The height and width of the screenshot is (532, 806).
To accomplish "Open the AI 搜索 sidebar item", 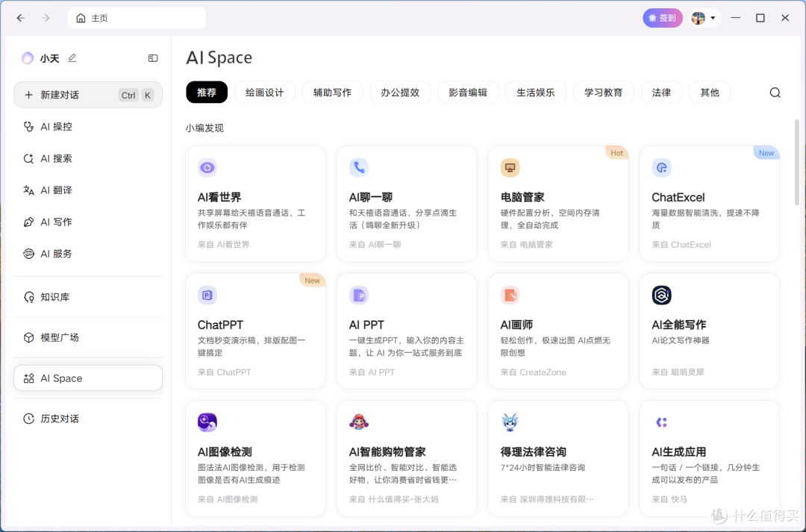I will 88,158.
